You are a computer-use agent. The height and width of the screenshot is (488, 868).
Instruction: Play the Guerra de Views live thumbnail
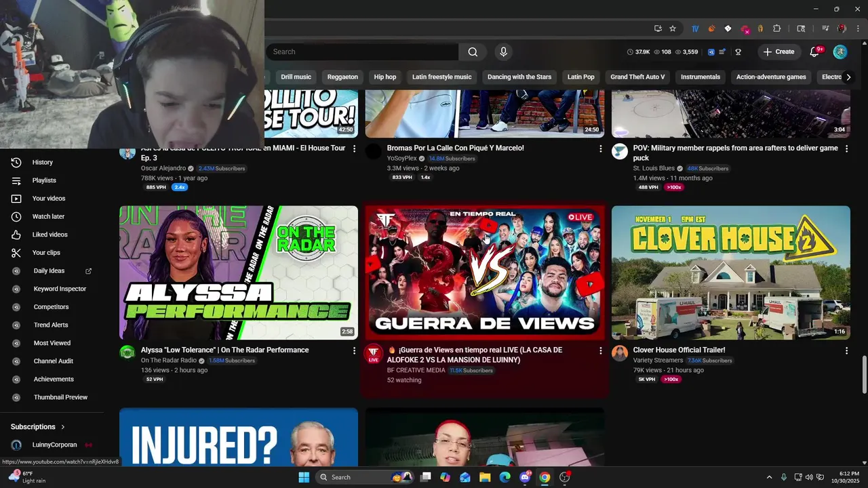point(485,272)
